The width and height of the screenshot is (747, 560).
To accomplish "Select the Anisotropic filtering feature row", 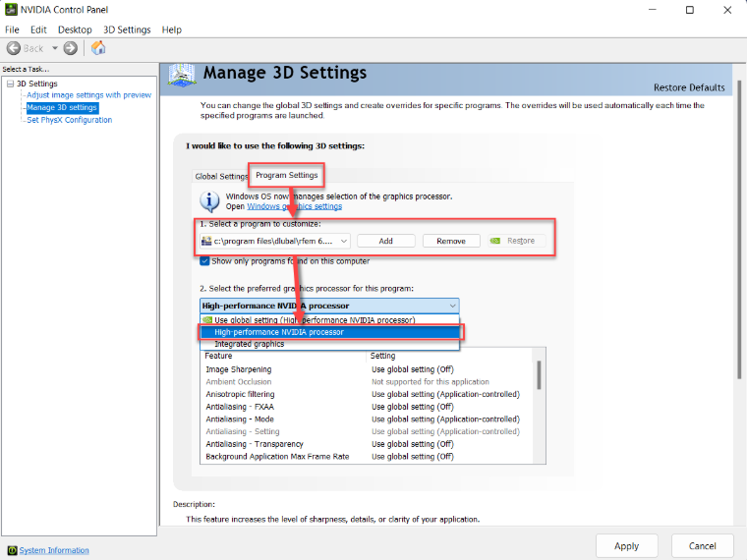I will (368, 394).
